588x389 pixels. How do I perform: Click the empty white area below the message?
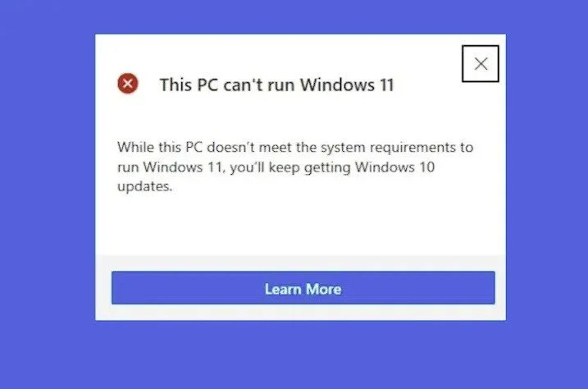(x=300, y=225)
